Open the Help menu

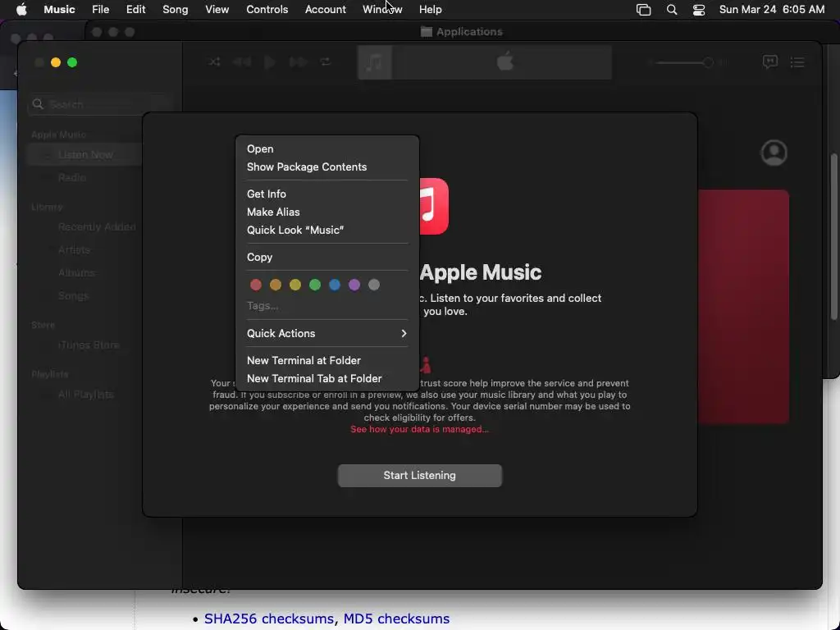[430, 9]
